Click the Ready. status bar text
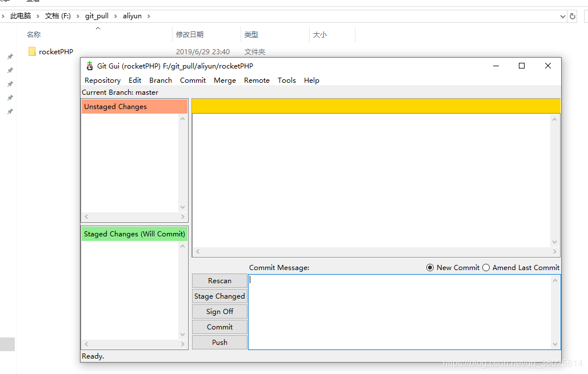 pyautogui.click(x=93, y=356)
